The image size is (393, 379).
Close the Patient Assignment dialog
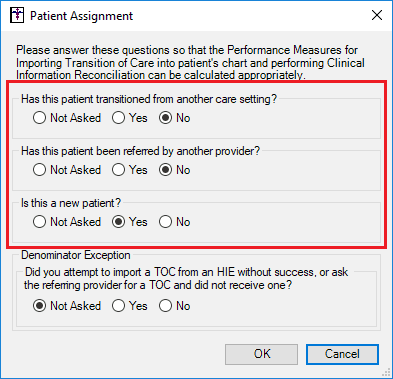[x=377, y=15]
